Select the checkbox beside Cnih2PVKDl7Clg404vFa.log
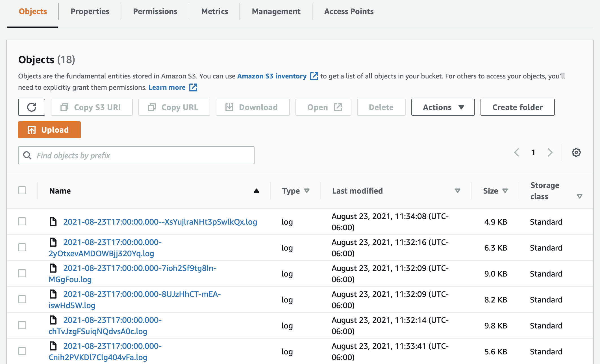 point(22,351)
